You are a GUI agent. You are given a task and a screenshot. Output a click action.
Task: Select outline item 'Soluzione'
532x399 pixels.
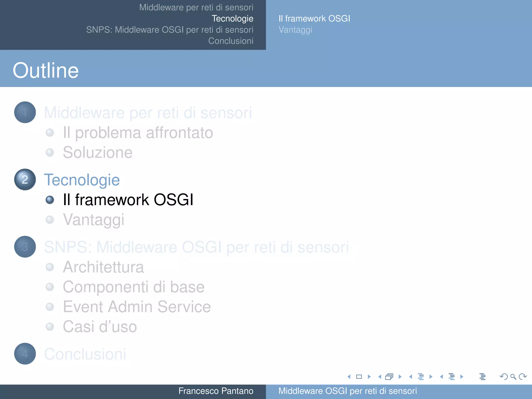coord(98,152)
